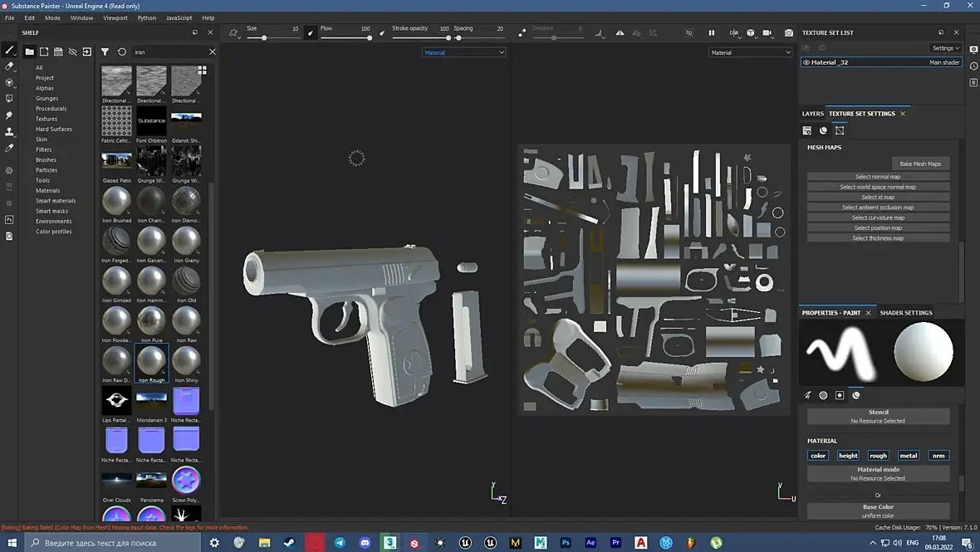The width and height of the screenshot is (980, 552).
Task: Switch to the Shader Settings tab
Action: click(x=905, y=313)
